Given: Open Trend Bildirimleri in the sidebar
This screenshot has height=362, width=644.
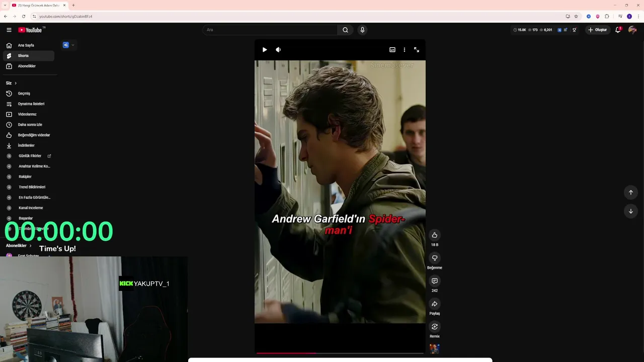Looking at the screenshot, I should [29, 187].
